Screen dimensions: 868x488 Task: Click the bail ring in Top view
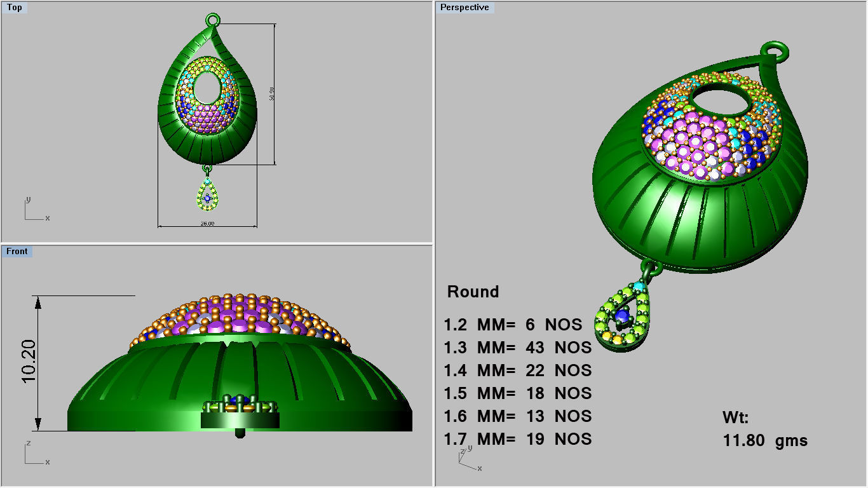tap(214, 20)
